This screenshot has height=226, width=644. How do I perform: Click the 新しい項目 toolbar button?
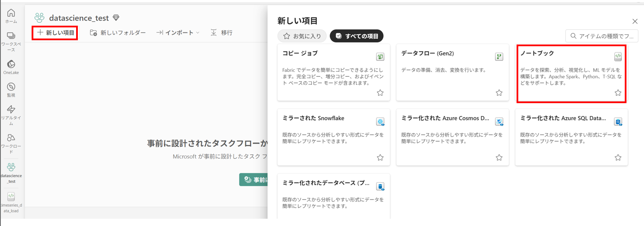55,33
